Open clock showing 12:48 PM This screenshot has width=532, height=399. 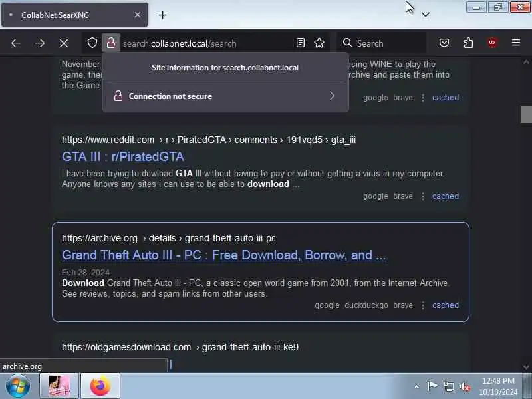point(498,386)
